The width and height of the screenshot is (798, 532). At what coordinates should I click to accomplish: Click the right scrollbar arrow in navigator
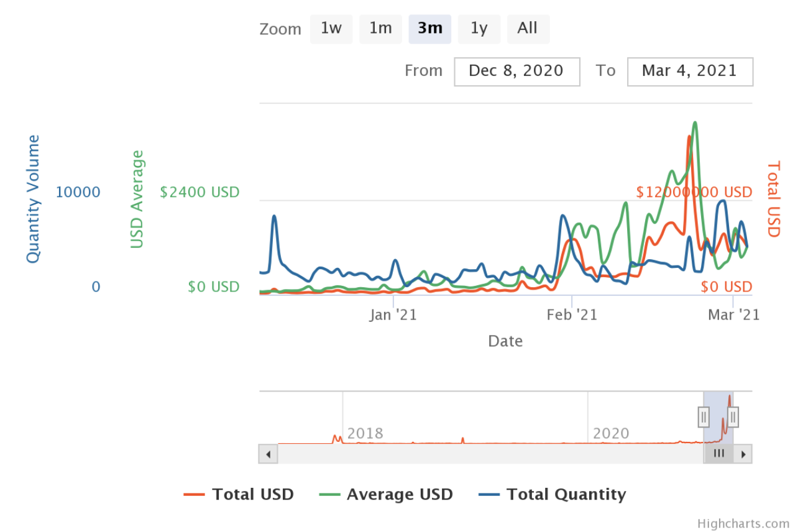point(743,454)
